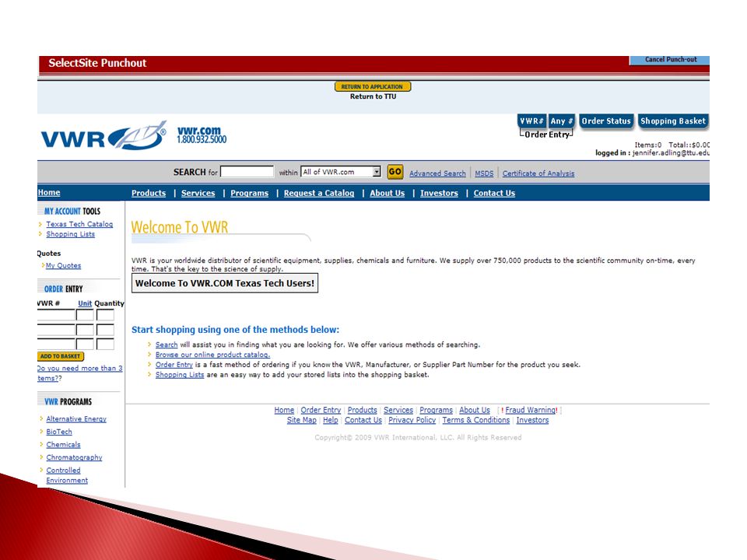Click the footer Home link
The image size is (747, 560).
[x=284, y=410]
